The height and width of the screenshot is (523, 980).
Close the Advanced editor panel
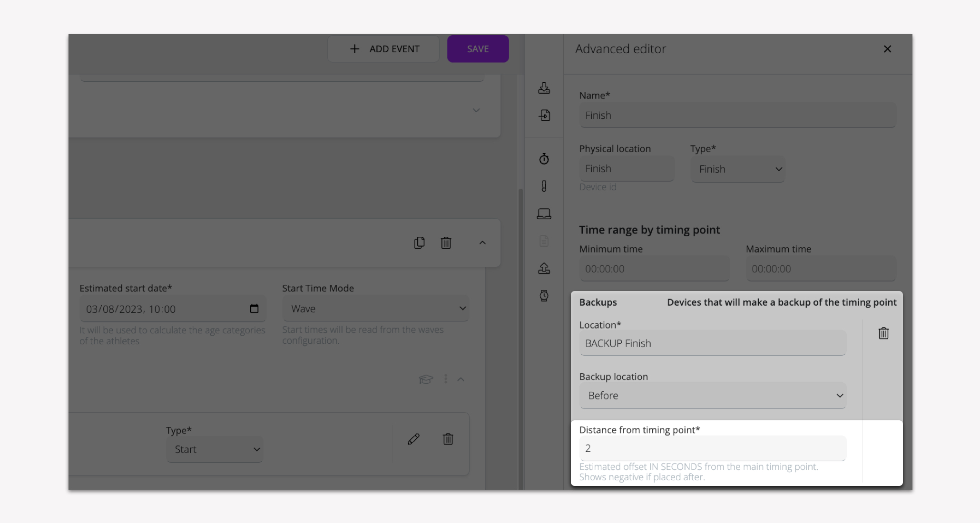pos(887,49)
